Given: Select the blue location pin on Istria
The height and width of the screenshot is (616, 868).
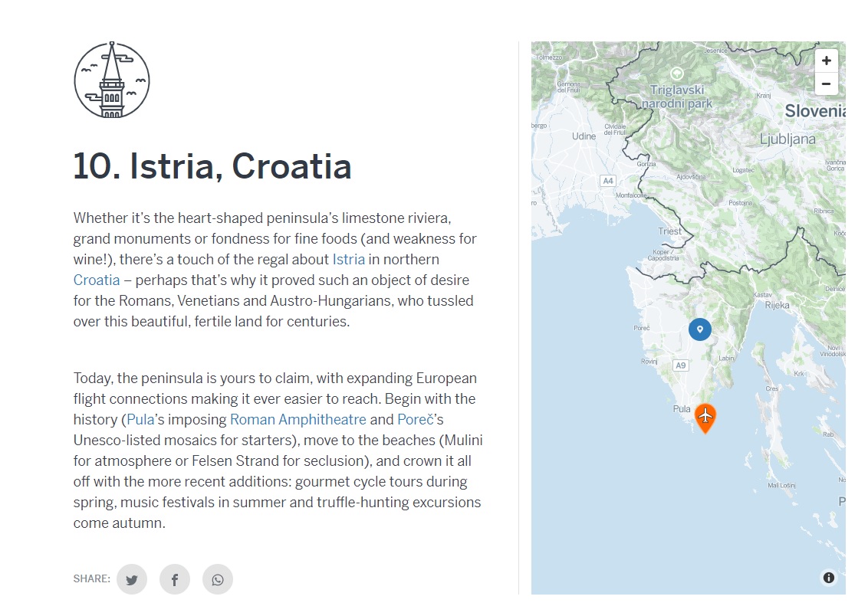Looking at the screenshot, I should pos(700,329).
